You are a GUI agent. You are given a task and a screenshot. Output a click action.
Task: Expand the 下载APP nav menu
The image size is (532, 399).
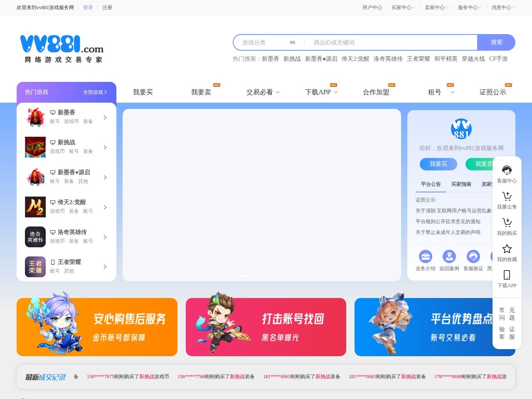click(x=321, y=92)
